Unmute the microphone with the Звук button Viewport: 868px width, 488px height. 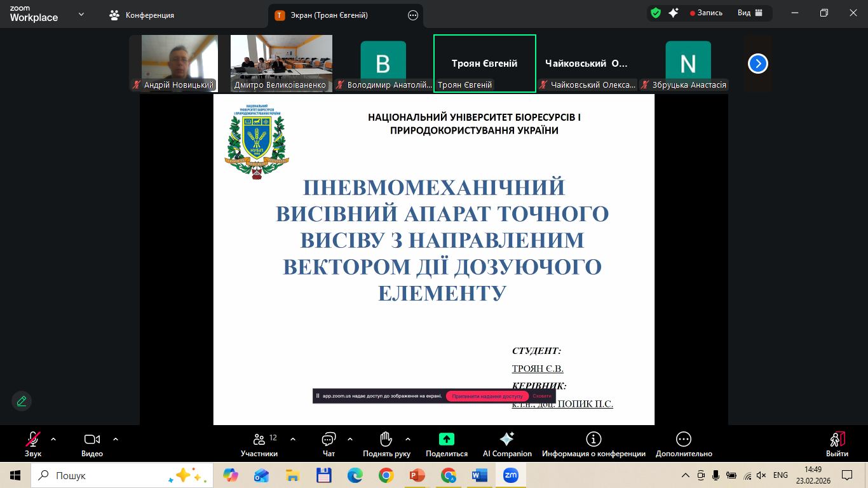[x=33, y=444]
